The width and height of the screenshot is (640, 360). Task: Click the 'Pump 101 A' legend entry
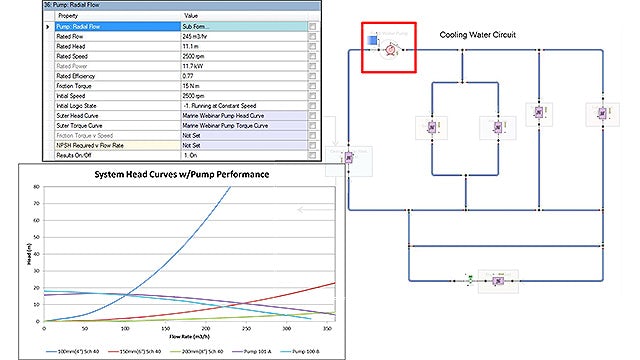(251, 351)
